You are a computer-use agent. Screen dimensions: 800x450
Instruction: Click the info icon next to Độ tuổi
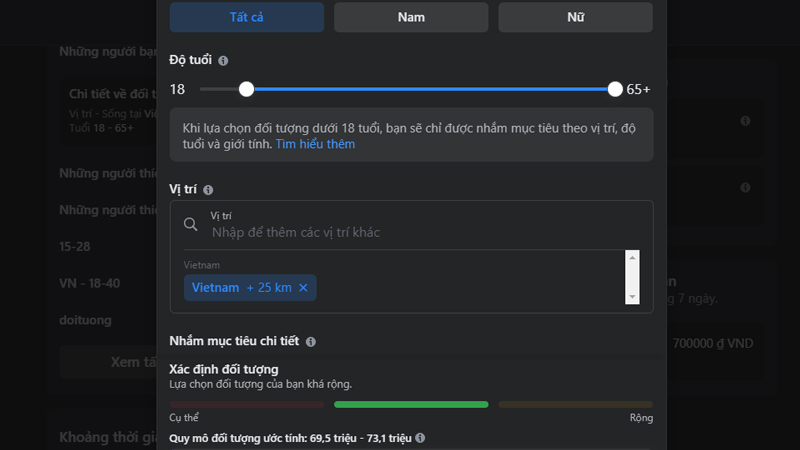pos(223,61)
